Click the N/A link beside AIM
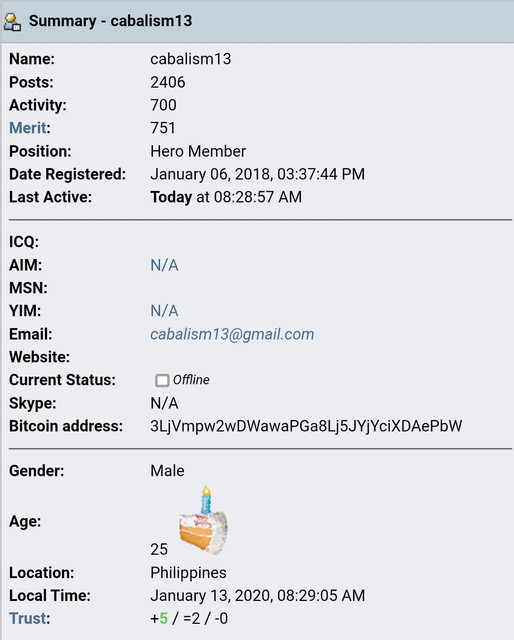 (x=165, y=265)
